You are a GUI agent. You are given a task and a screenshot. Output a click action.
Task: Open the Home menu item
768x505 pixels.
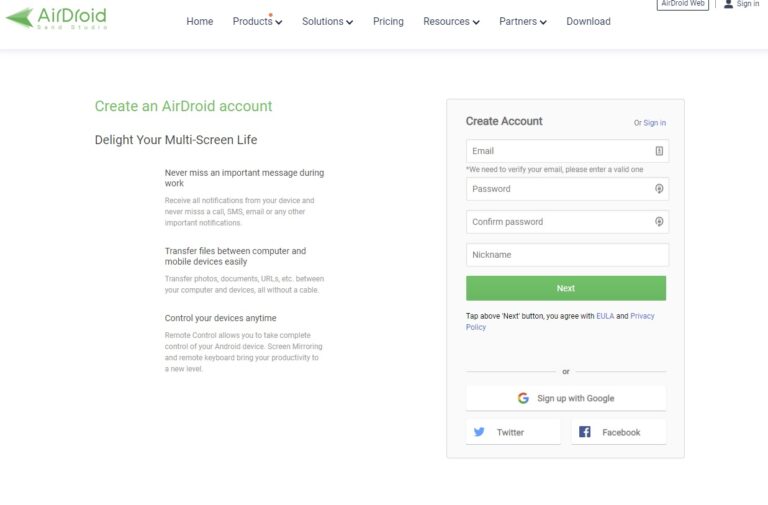coord(199,22)
